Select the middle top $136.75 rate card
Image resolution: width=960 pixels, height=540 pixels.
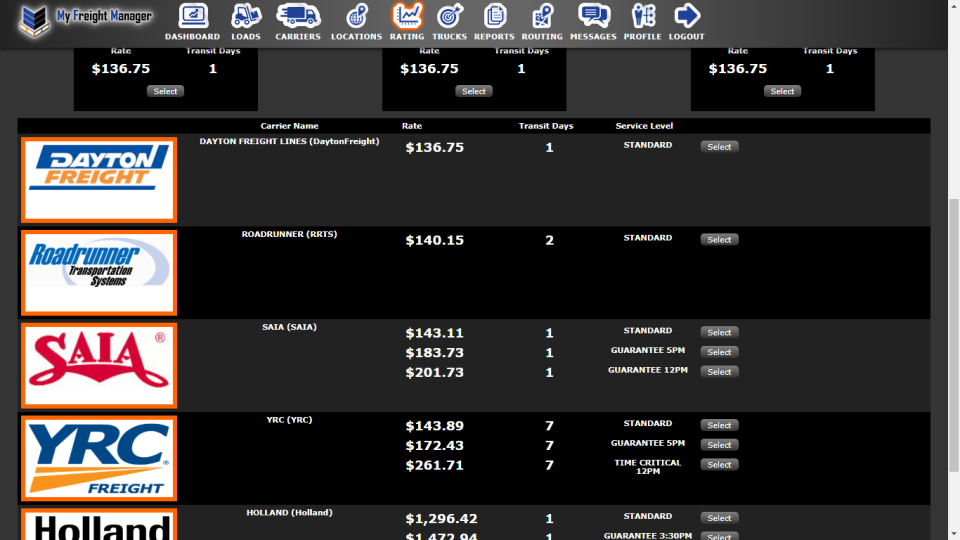click(474, 91)
